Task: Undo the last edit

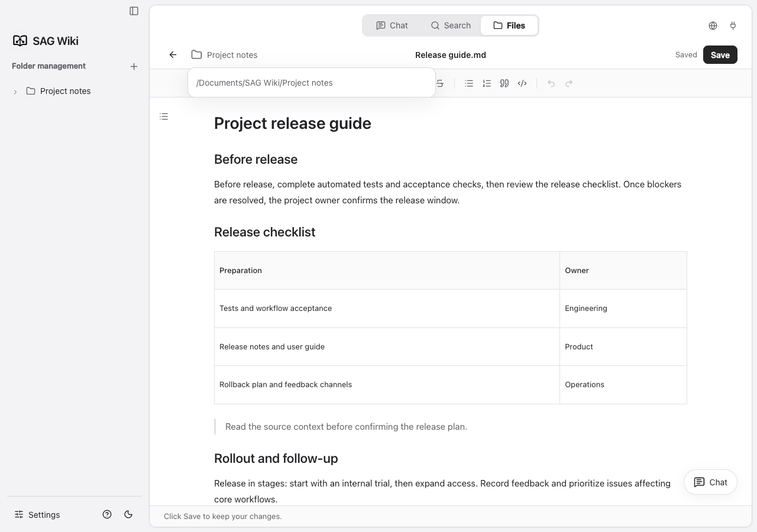Action: click(x=551, y=83)
